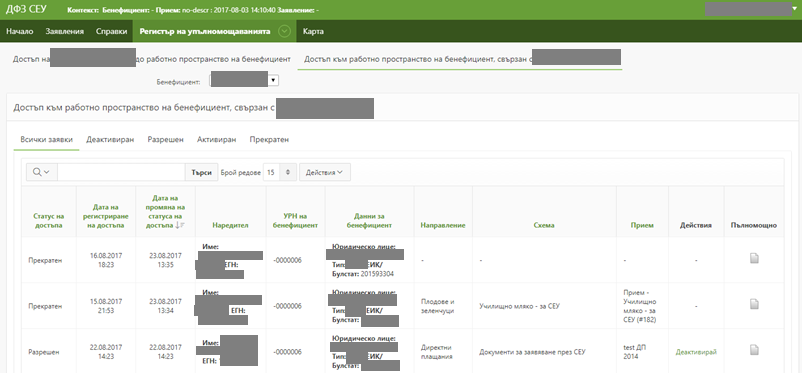The height and width of the screenshot is (373, 802).
Task: Select cell Плодове и зеленчуци
Action: coord(438,306)
